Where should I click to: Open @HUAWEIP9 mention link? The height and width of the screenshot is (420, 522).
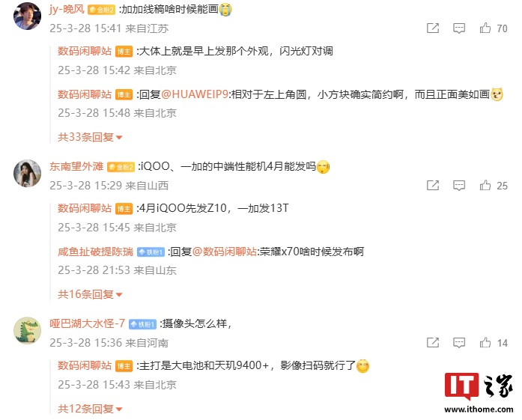195,94
